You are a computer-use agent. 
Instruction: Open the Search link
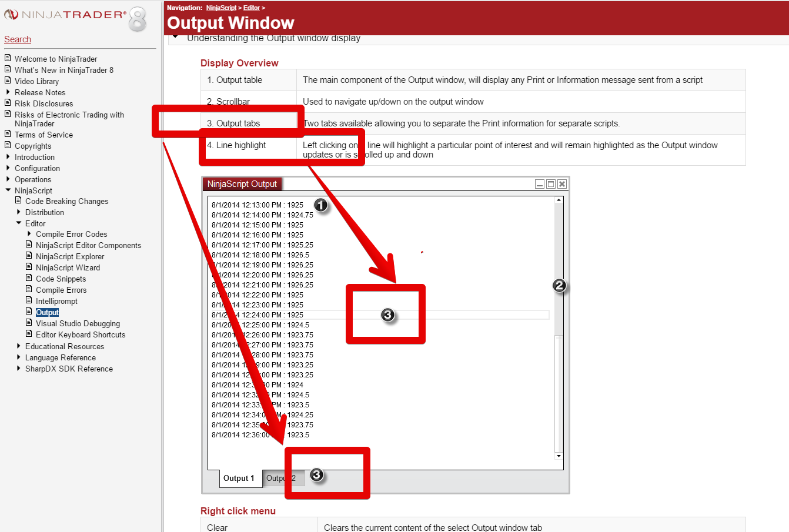click(18, 39)
